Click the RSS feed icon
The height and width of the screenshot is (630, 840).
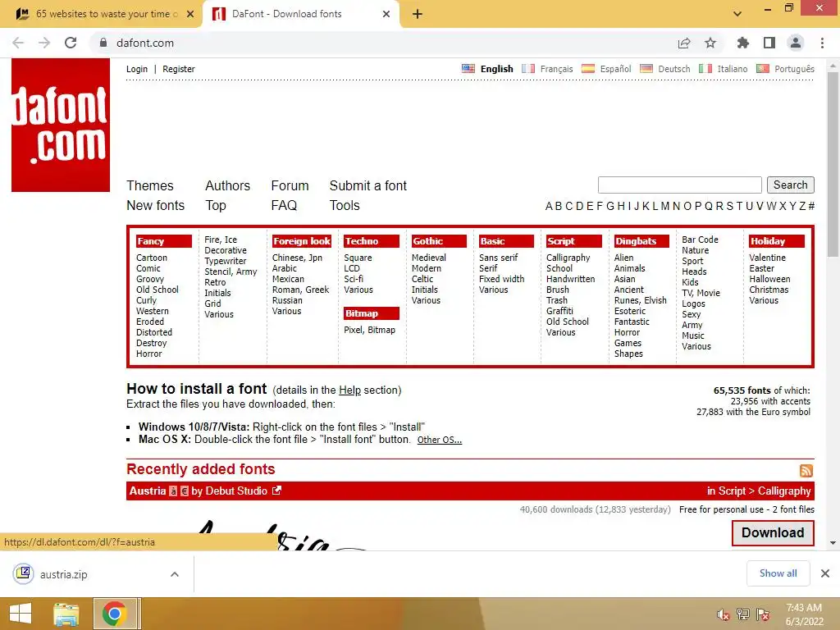click(x=806, y=470)
